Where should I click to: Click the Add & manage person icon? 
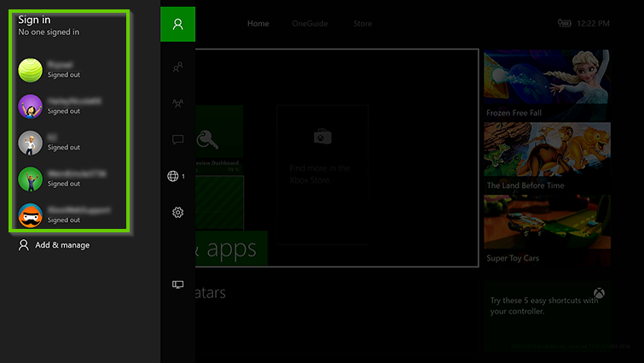(x=24, y=245)
